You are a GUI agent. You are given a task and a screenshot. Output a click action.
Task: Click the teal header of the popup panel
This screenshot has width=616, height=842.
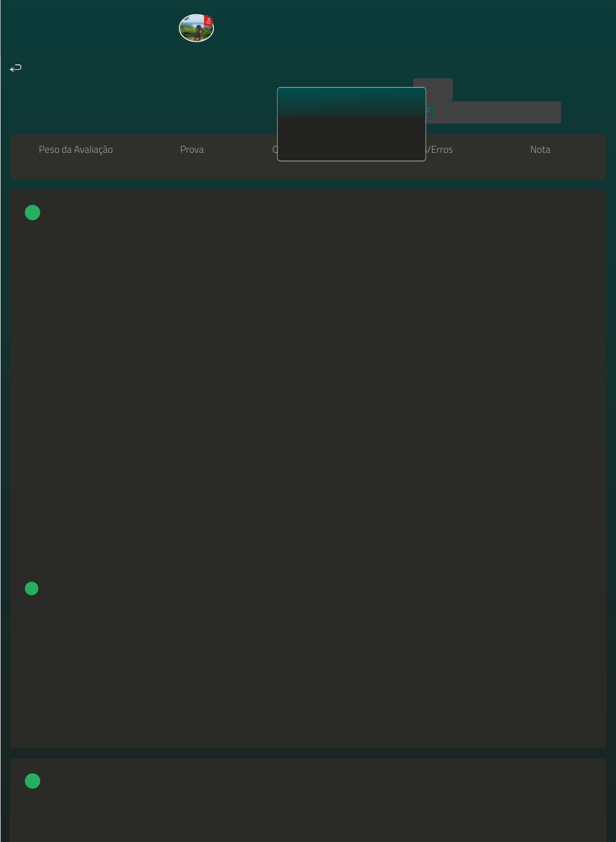click(x=351, y=101)
